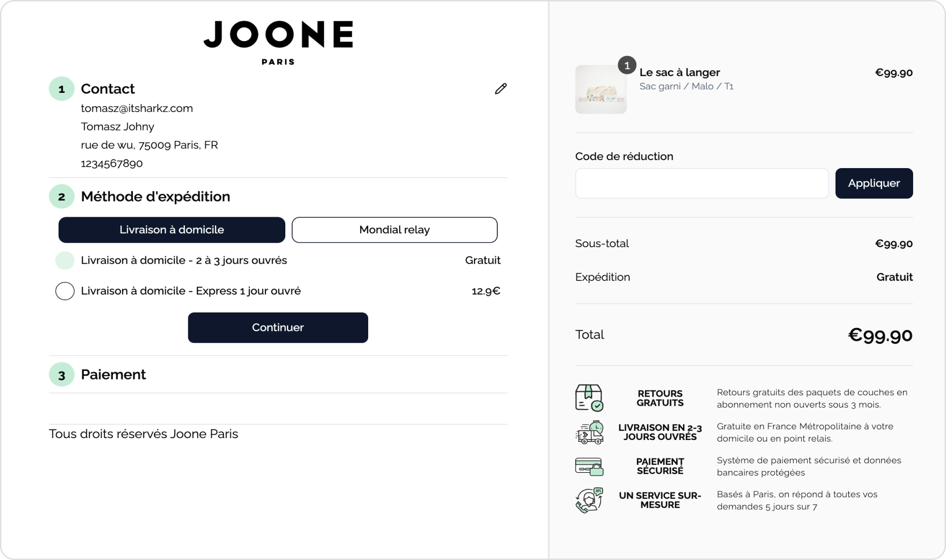This screenshot has height=560, width=946.
Task: Select Express 1 jour ouvré delivery radio
Action: (x=65, y=291)
